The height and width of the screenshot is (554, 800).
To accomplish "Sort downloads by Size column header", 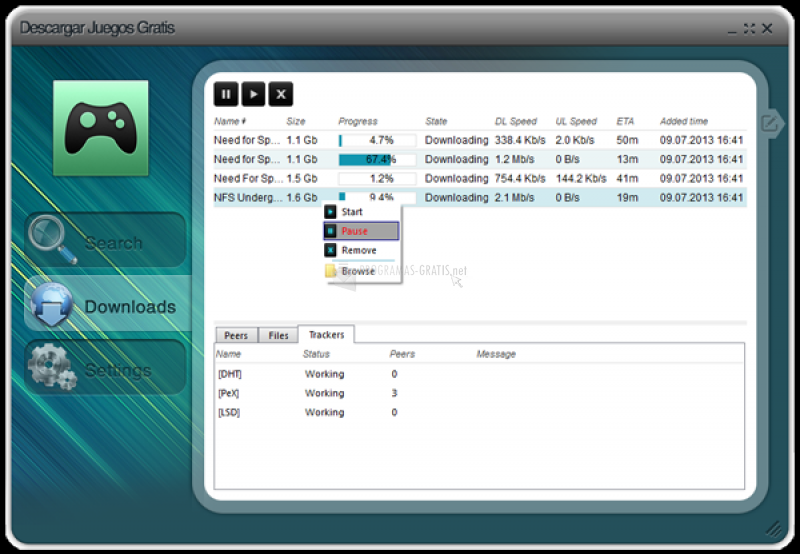I will 296,121.
